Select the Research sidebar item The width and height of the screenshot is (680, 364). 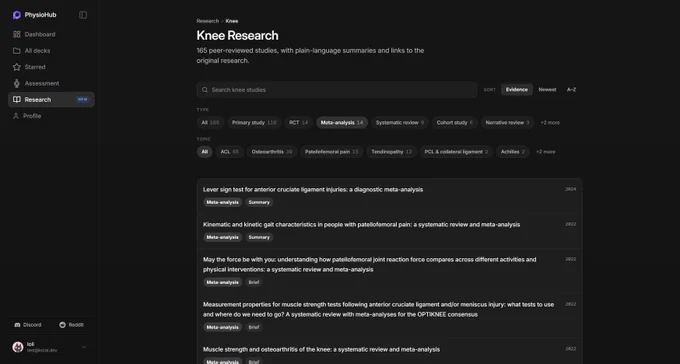coord(51,99)
